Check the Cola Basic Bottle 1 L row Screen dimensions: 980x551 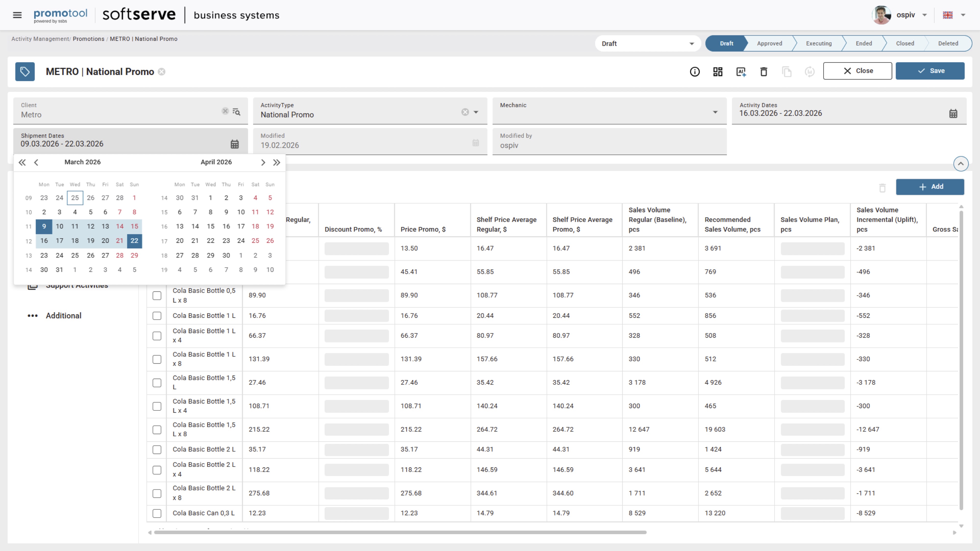pyautogui.click(x=157, y=316)
